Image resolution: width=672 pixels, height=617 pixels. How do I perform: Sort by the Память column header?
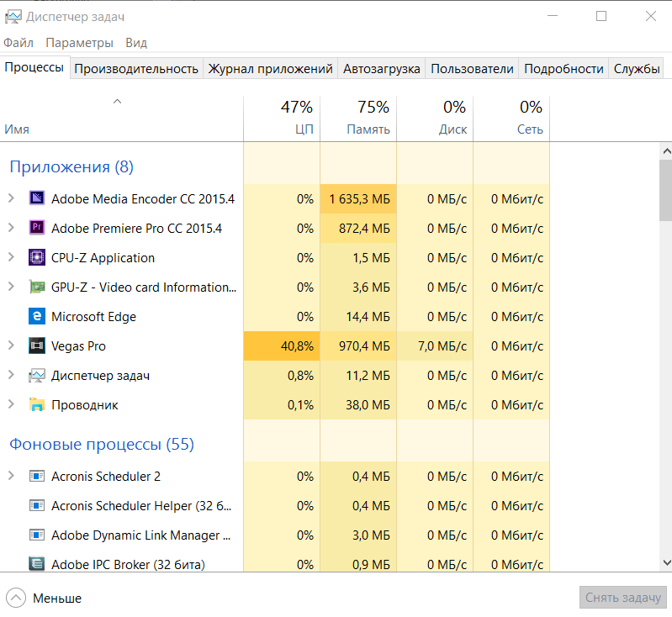pos(358,119)
